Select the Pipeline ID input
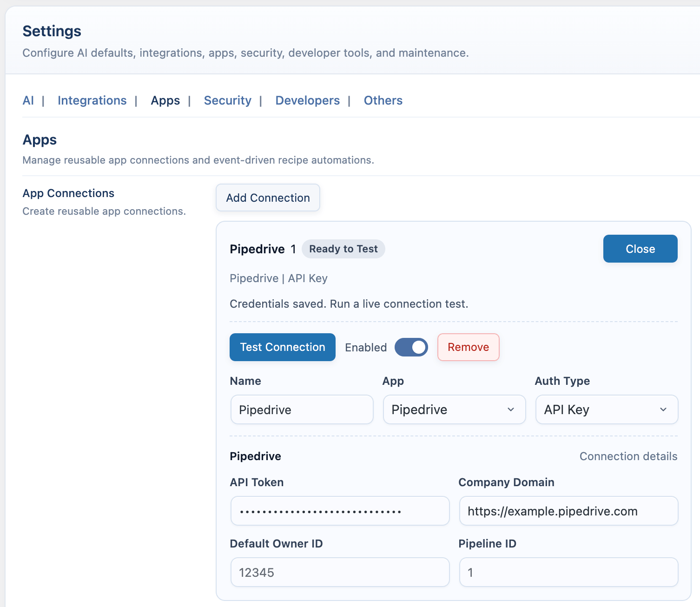 pyautogui.click(x=568, y=572)
